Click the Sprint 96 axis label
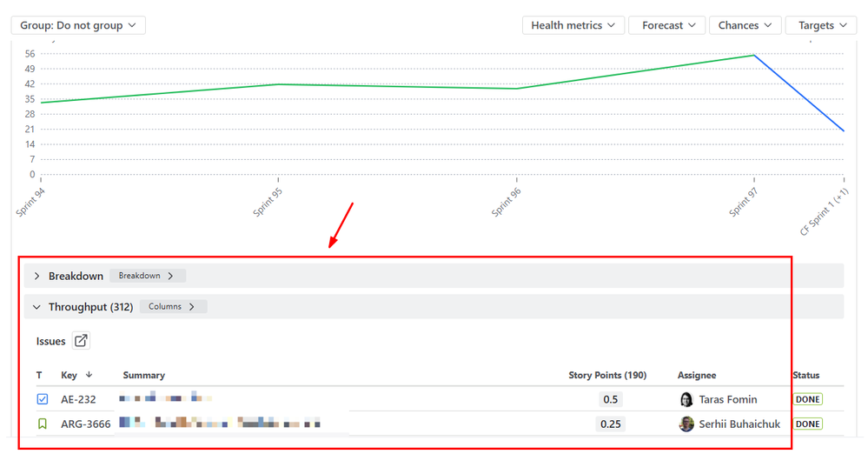 pos(506,203)
